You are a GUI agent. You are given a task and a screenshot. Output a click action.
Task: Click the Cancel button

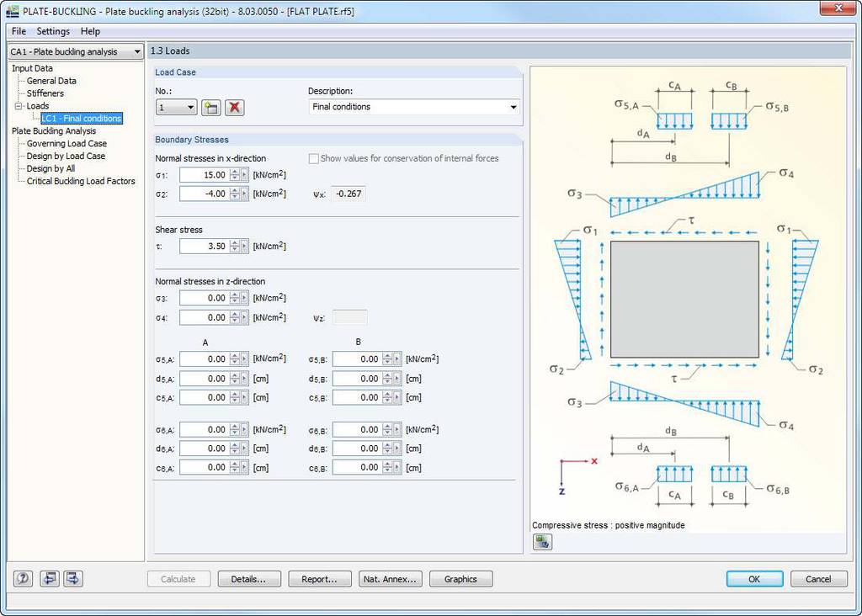click(x=818, y=579)
